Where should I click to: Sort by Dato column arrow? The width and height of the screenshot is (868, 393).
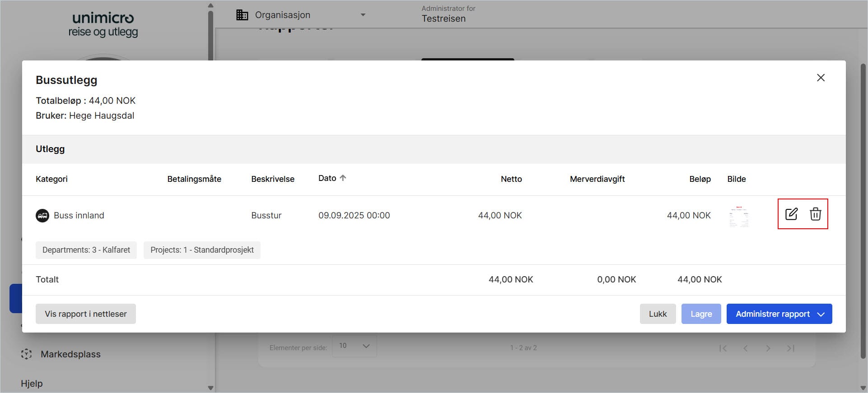coord(343,178)
